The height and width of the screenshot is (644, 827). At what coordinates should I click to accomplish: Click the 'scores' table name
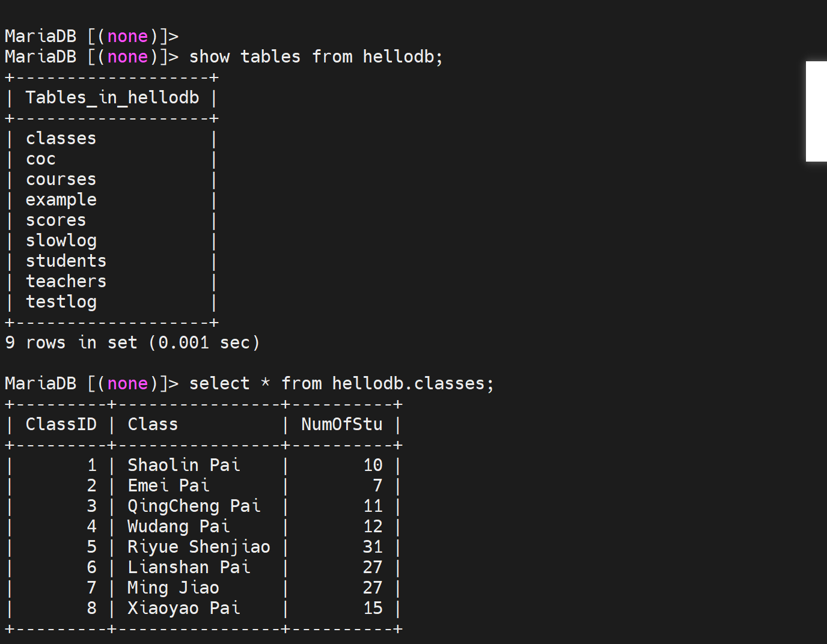(x=56, y=220)
